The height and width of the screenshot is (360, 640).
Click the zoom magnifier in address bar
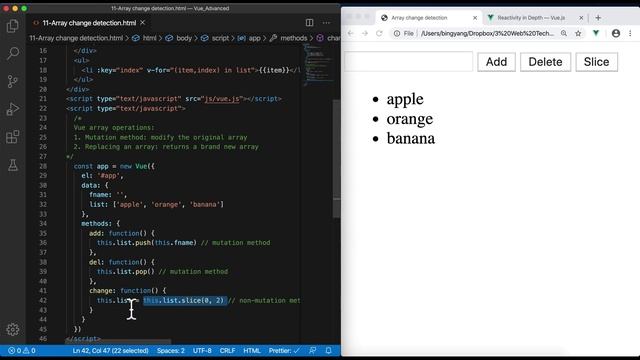tap(564, 33)
